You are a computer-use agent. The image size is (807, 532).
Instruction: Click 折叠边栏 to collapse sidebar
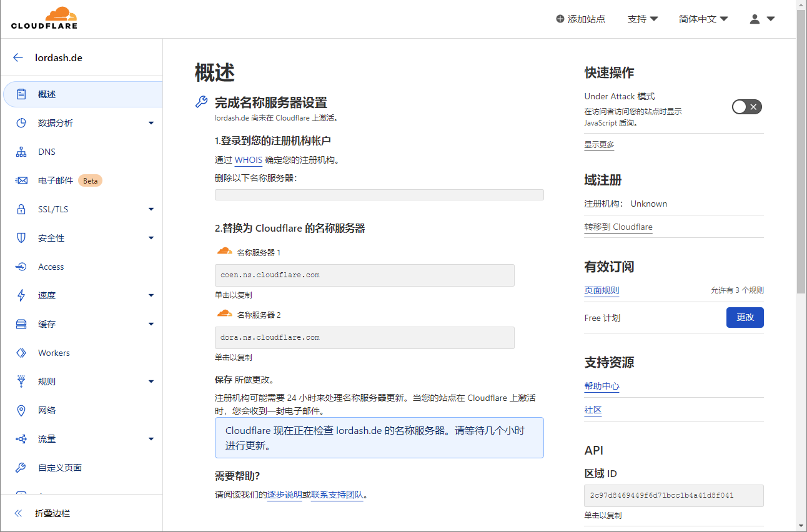52,513
